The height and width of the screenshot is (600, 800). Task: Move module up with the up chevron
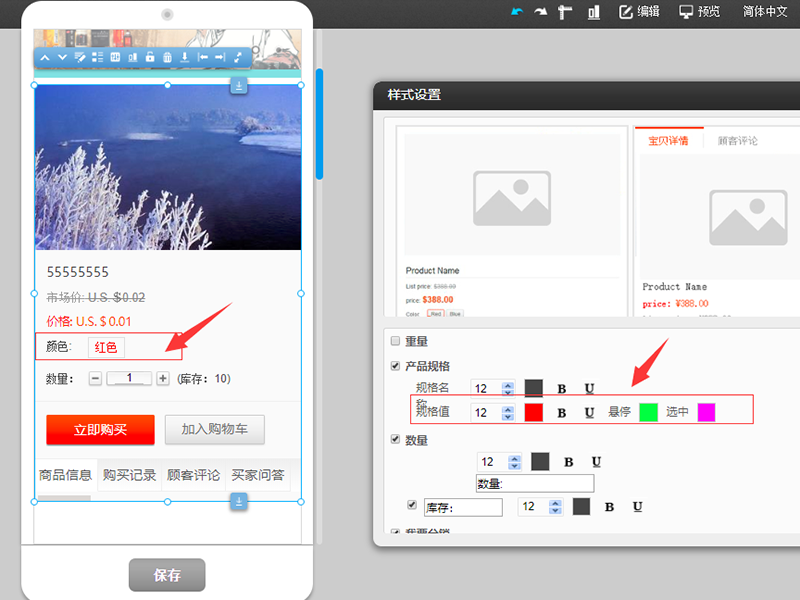pos(45,57)
